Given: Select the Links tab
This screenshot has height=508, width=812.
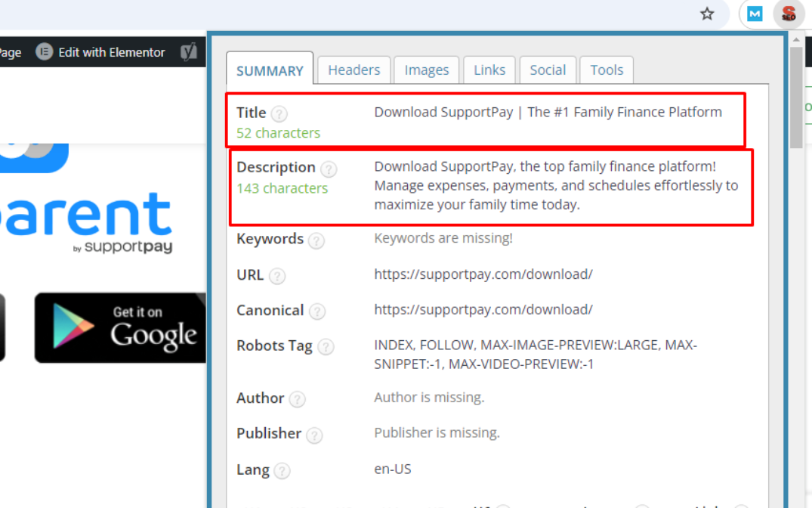Looking at the screenshot, I should pyautogui.click(x=489, y=70).
